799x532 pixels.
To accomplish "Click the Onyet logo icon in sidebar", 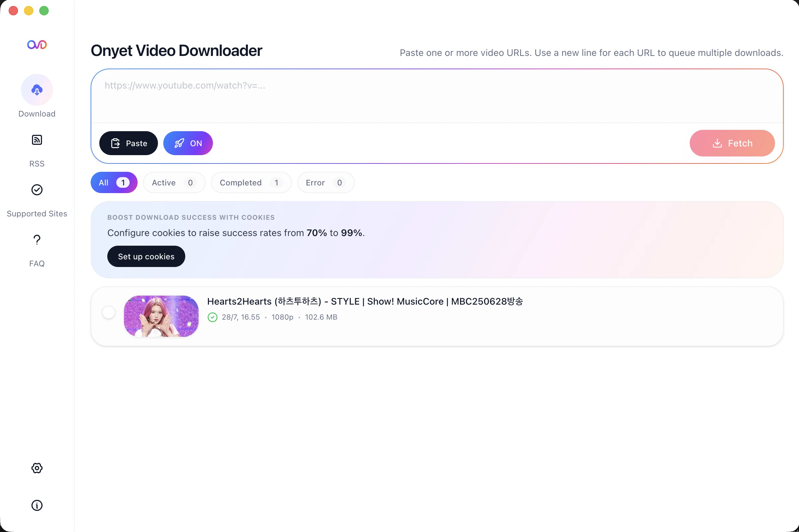I will pyautogui.click(x=37, y=45).
